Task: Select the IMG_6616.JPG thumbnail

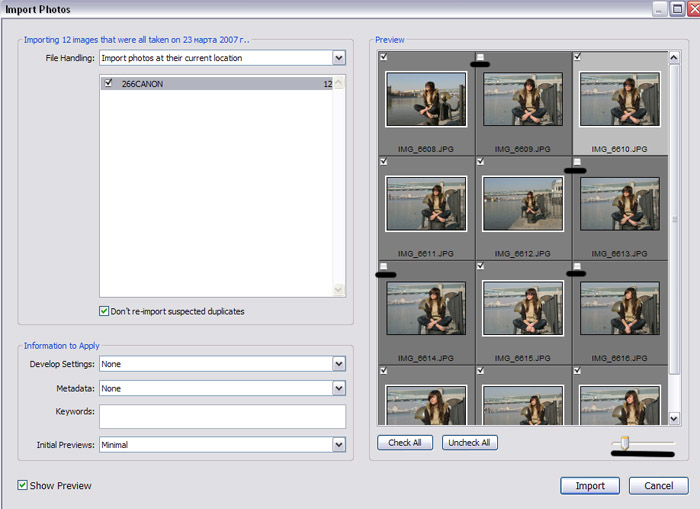Action: 620,308
